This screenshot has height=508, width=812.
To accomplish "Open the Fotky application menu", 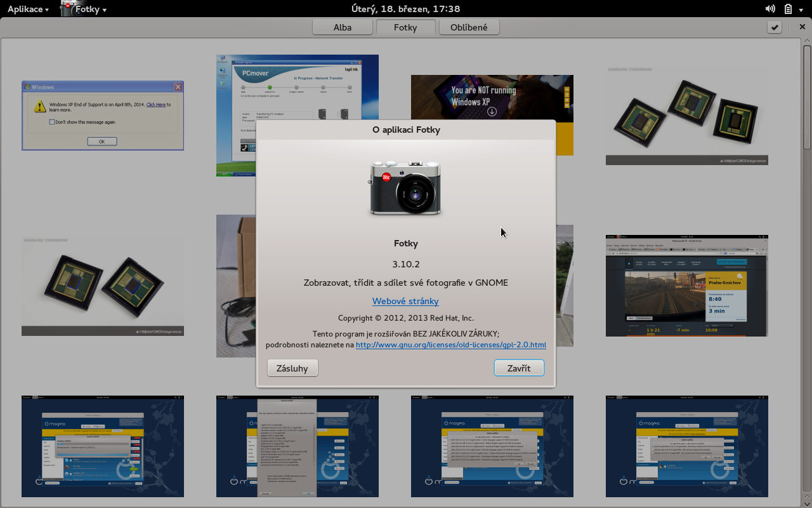I will coord(84,9).
